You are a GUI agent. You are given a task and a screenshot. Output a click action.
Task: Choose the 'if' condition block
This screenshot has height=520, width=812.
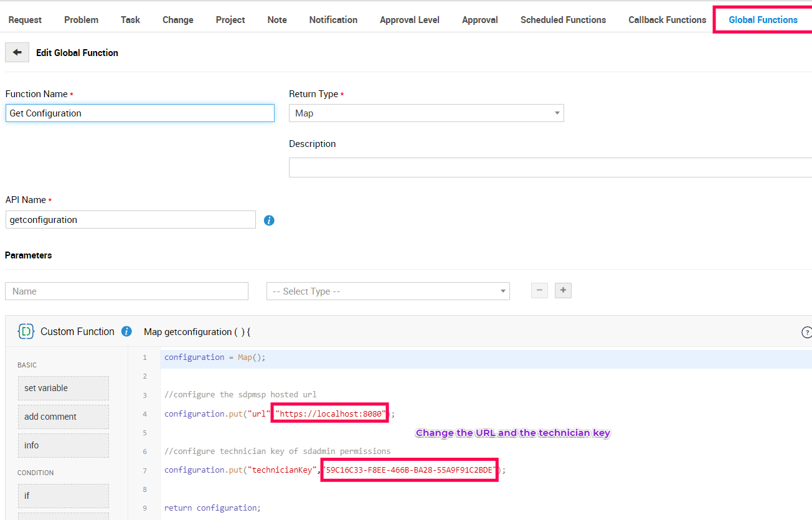click(x=63, y=496)
